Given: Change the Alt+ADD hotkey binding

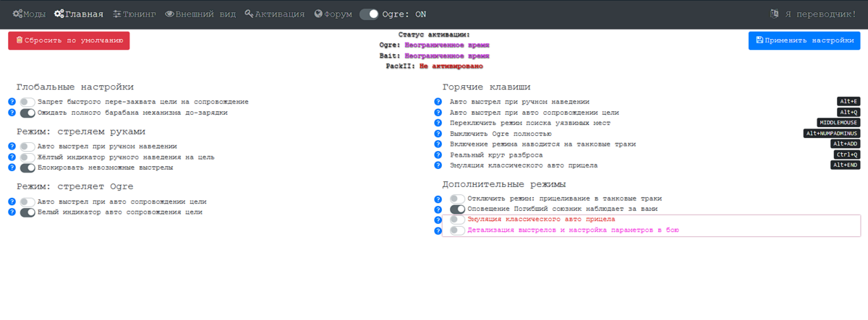Looking at the screenshot, I should coord(845,144).
